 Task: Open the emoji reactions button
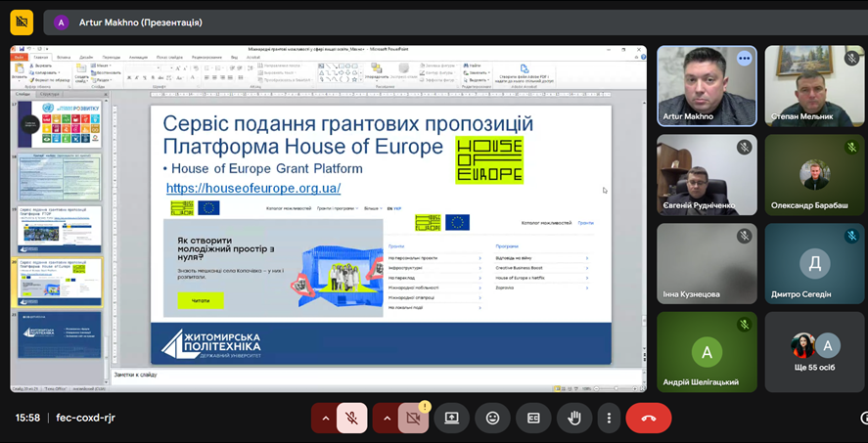(492, 418)
